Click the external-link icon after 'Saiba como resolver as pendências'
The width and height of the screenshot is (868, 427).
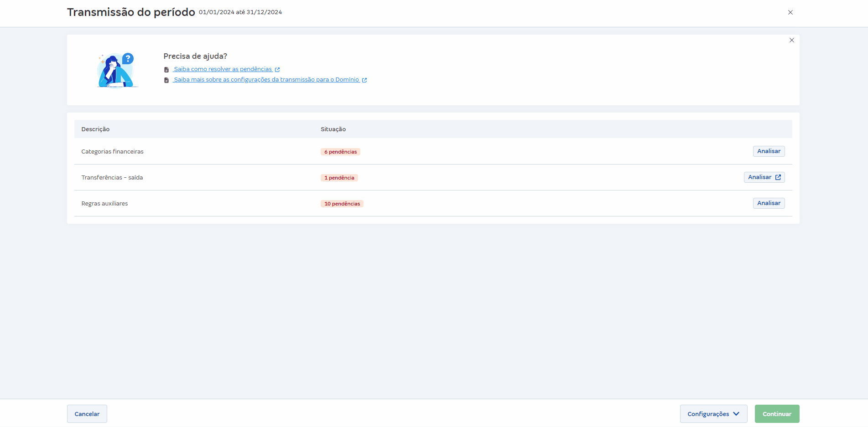[x=277, y=70]
